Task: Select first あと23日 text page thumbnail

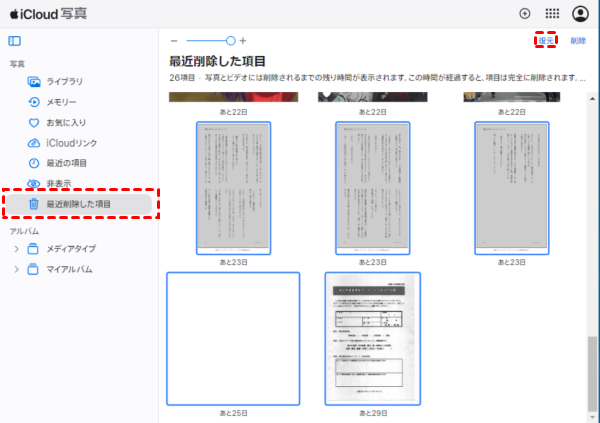Action: [233, 188]
